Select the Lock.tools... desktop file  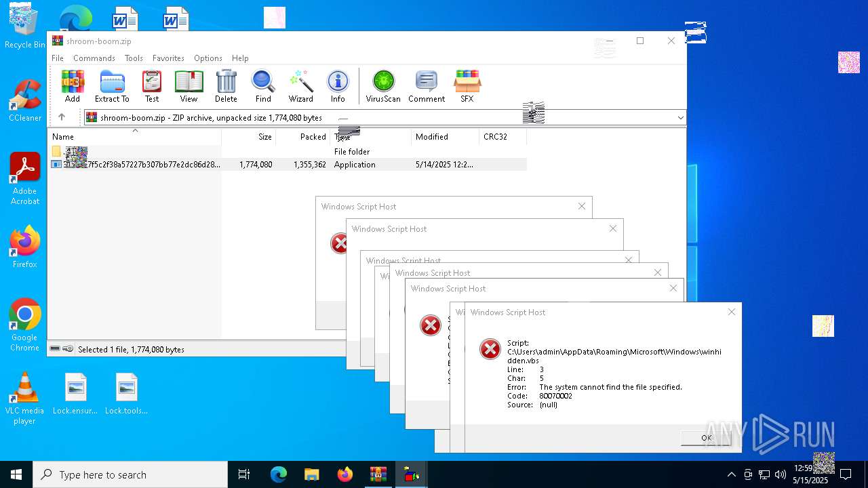126,394
